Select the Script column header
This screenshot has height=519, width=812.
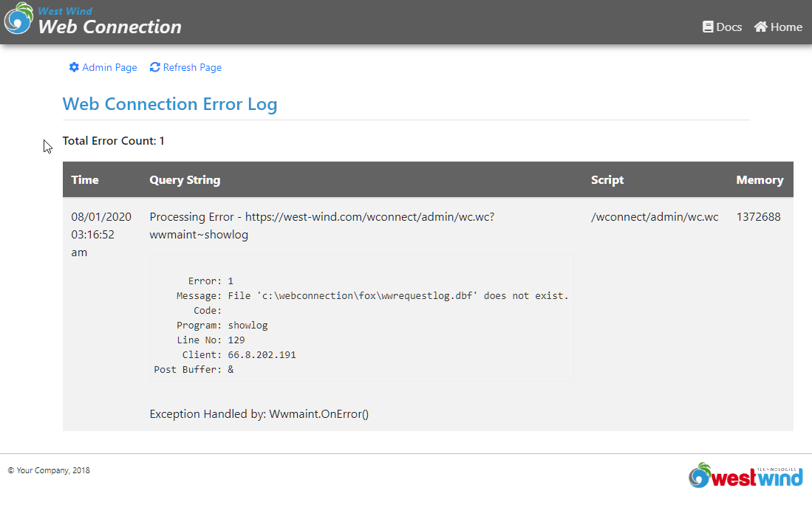pos(607,179)
